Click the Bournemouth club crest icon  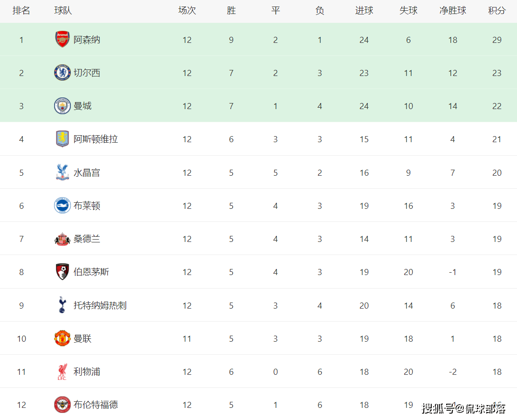pos(62,272)
